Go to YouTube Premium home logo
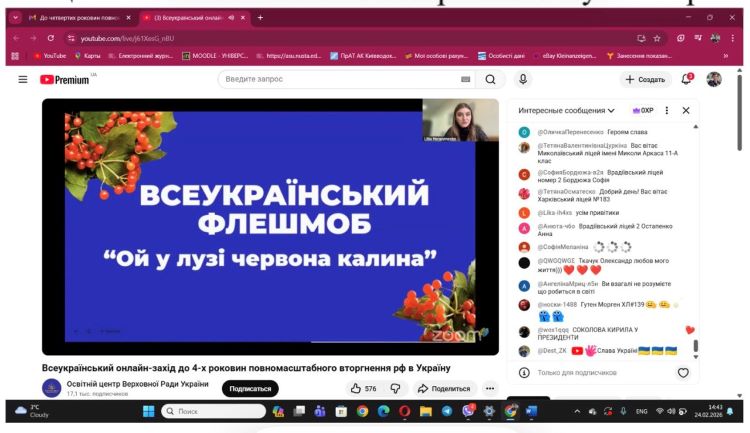Viewport: 750px width, 433px height. 65,80
